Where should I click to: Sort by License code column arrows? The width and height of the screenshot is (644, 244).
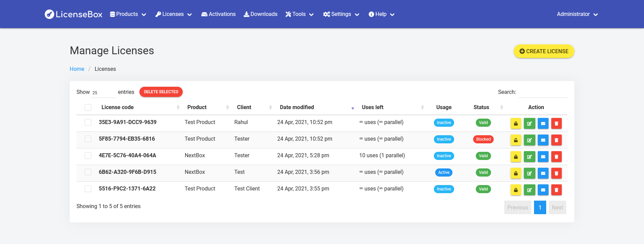coord(178,107)
